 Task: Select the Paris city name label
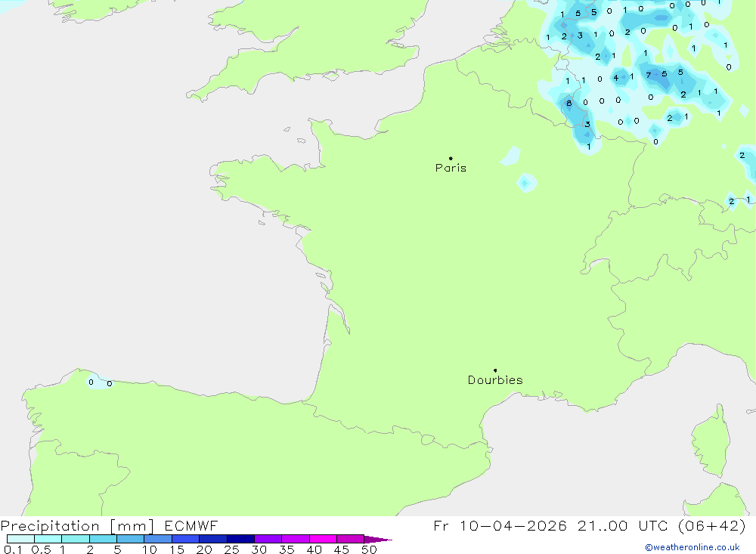[x=451, y=169]
